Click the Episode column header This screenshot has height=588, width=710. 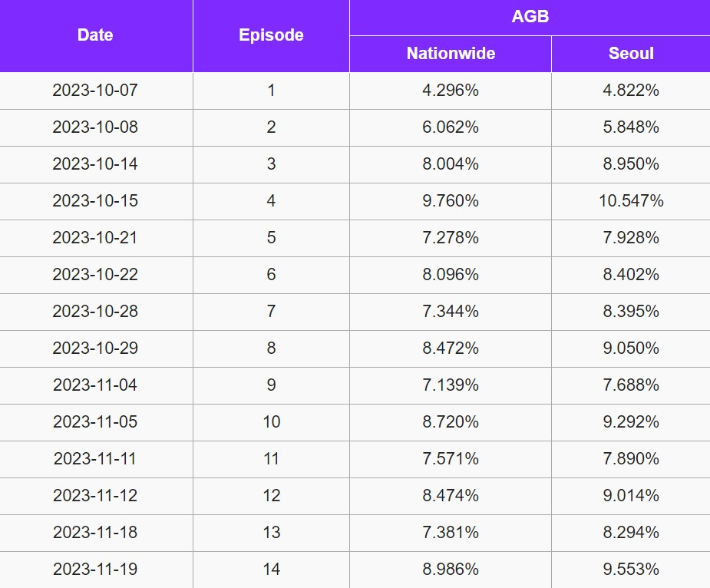271,35
